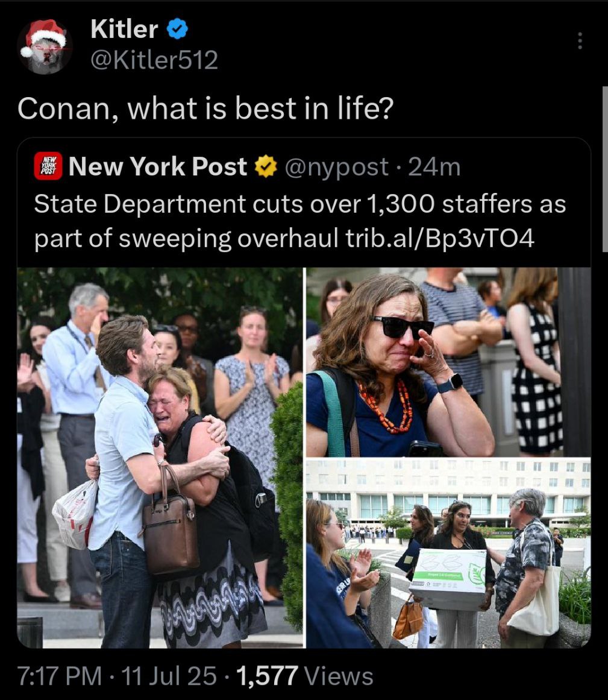The image size is (608, 700).
Task: Open the quoted New York Post tweet header
Action: tap(247, 166)
